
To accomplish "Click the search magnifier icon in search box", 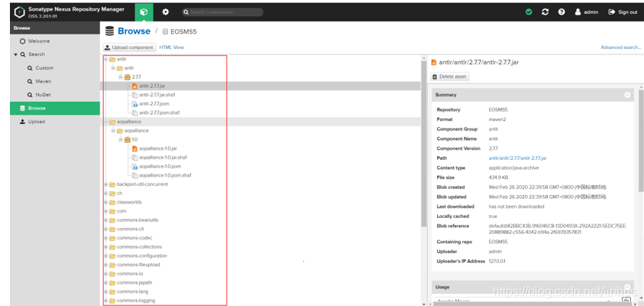I will 186,12.
